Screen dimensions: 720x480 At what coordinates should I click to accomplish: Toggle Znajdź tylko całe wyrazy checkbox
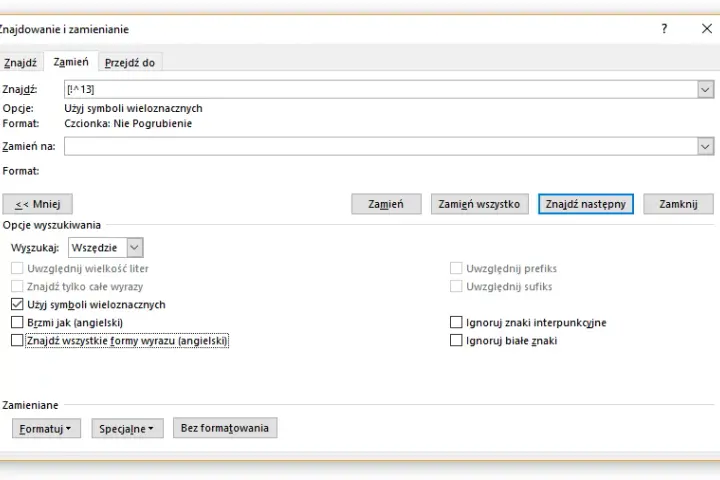click(x=17, y=287)
